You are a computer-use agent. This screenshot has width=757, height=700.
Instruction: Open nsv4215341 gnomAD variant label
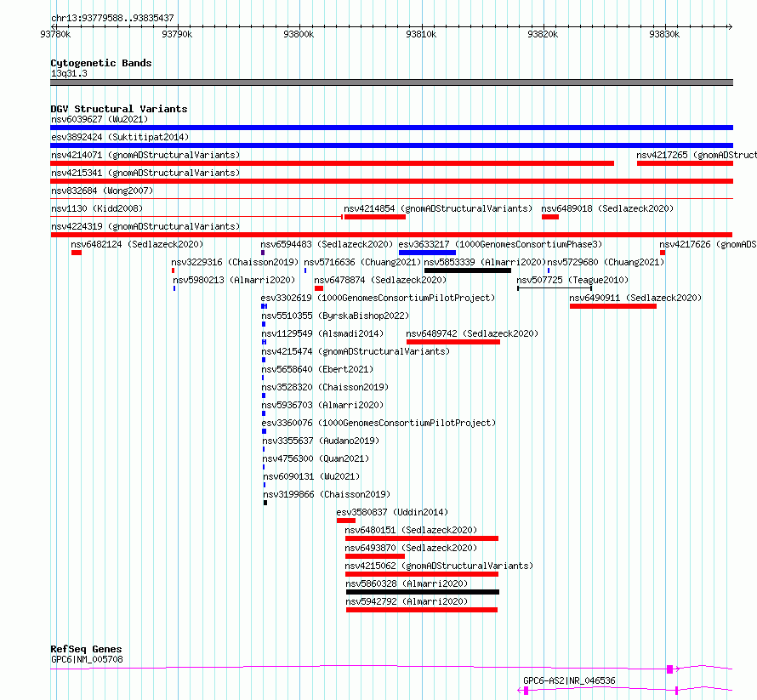(x=145, y=173)
